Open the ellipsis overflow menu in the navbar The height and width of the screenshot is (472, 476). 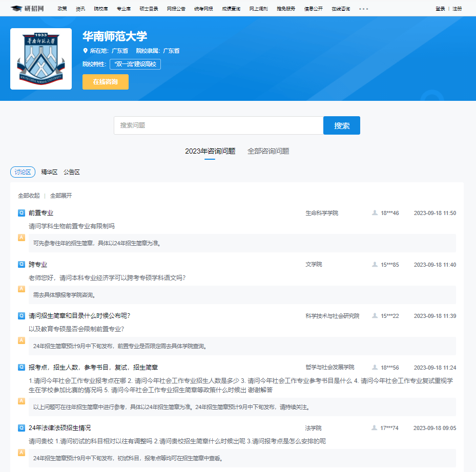tap(363, 8)
